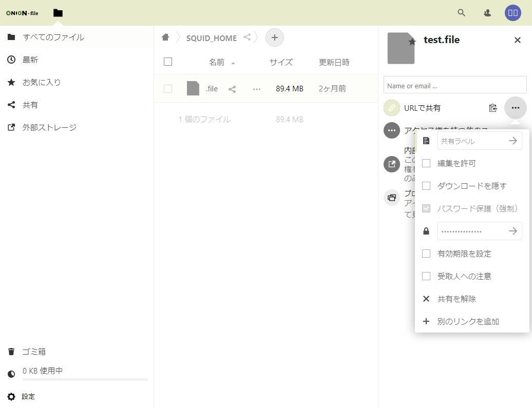Viewport: 532px width, 408px height.
Task: Click the star favorite icon on test.file
Action: tap(412, 42)
